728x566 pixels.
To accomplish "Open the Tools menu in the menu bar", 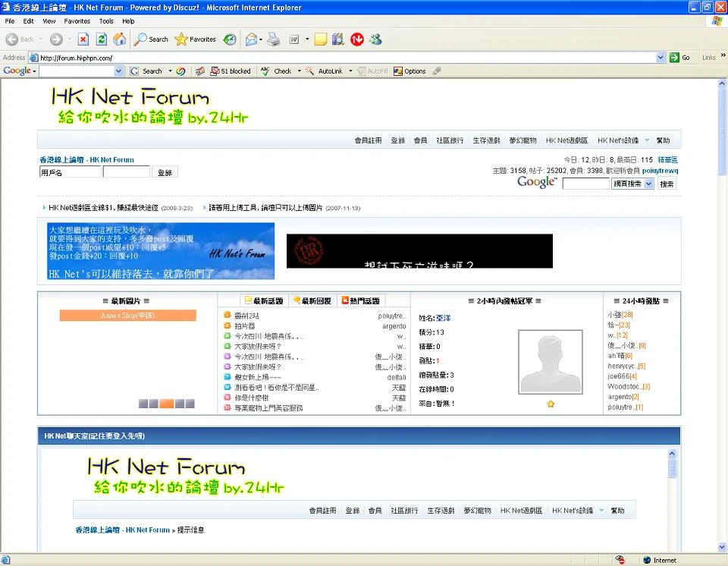I will 106,21.
